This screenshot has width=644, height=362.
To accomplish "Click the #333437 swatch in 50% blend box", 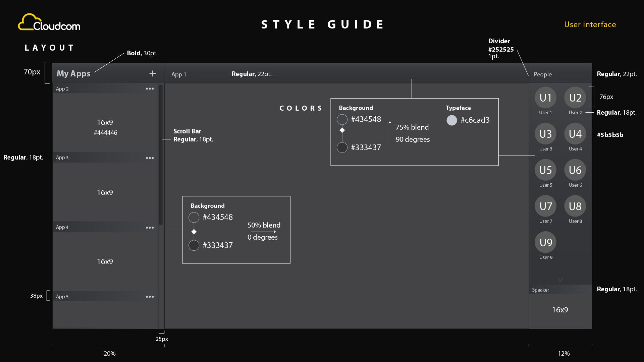I will [194, 245].
